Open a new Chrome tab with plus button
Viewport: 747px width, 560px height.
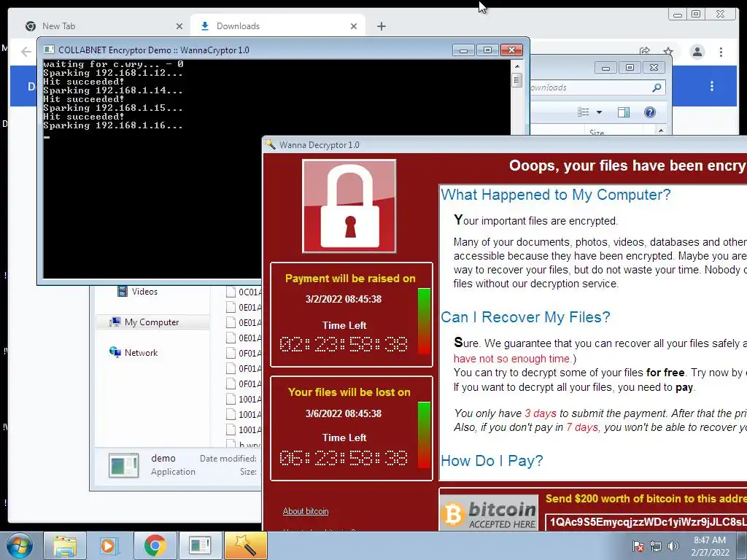click(381, 26)
